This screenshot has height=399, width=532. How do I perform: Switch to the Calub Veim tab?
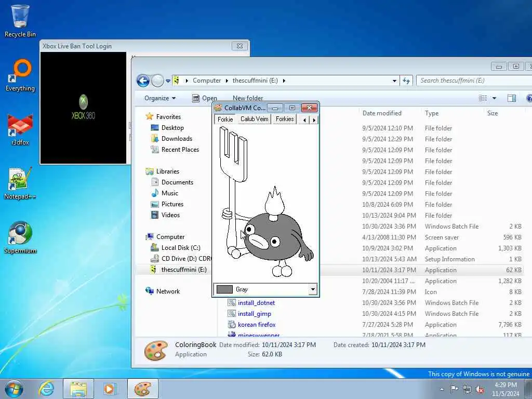254,119
